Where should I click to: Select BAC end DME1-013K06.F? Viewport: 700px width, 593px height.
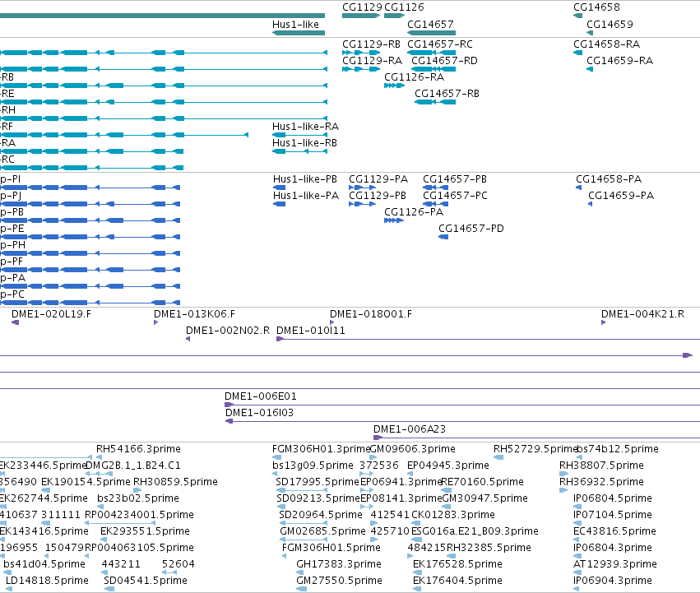(195, 314)
